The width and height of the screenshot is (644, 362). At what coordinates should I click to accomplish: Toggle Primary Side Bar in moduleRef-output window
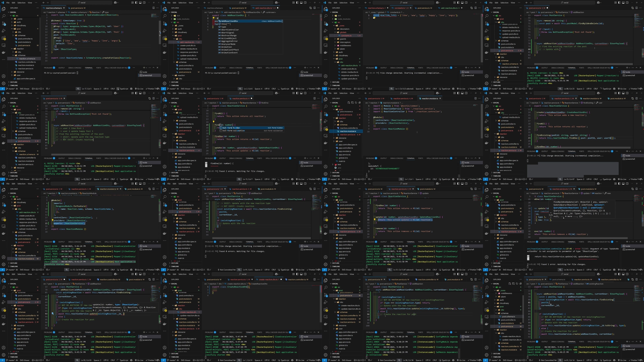coord(458,93)
